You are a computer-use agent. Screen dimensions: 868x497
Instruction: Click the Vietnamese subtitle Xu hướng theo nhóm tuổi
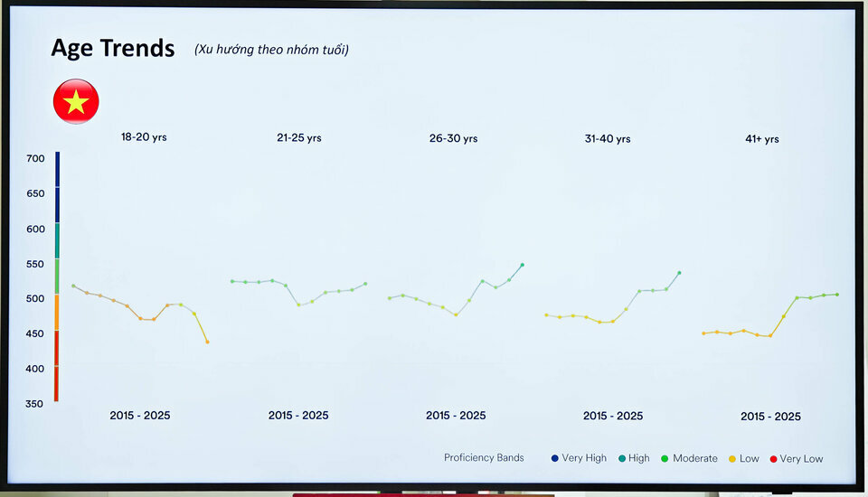[x=271, y=50]
